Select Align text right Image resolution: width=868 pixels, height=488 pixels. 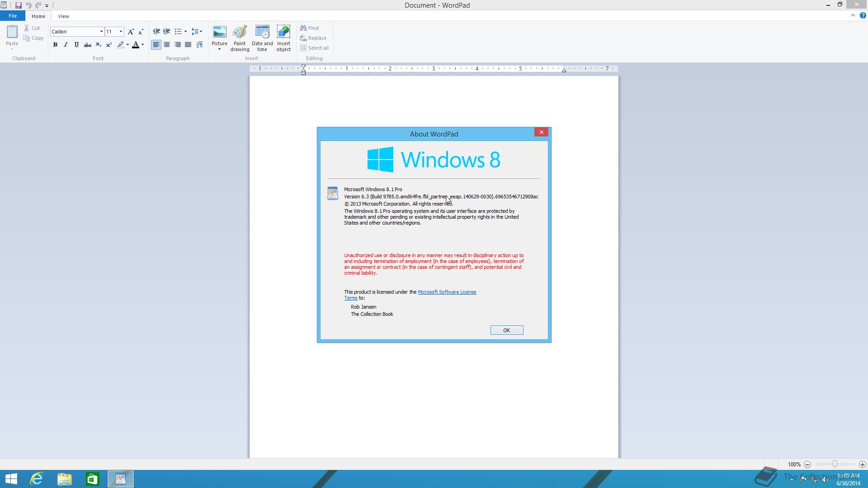(177, 45)
